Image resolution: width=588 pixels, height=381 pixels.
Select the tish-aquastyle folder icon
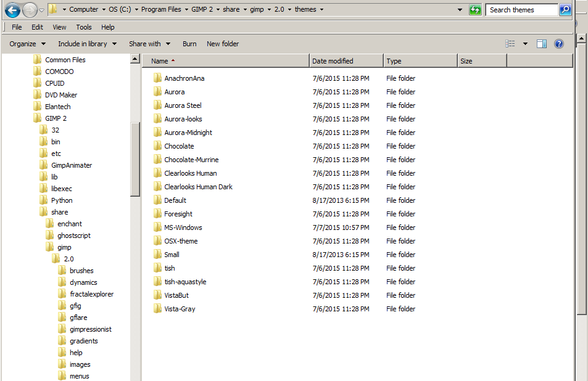click(x=157, y=281)
